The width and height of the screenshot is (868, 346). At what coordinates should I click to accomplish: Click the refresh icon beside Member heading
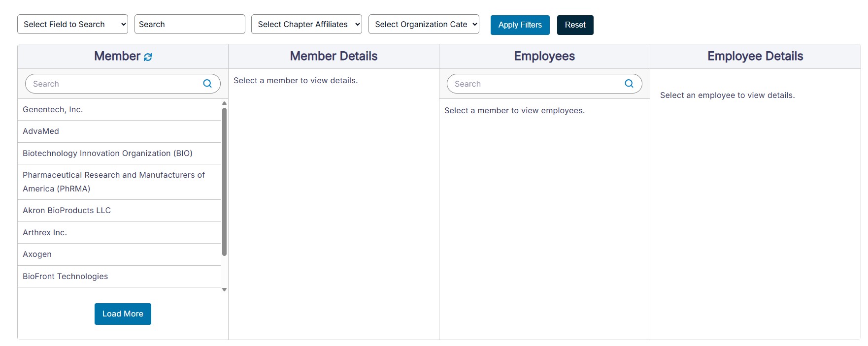coord(148,57)
